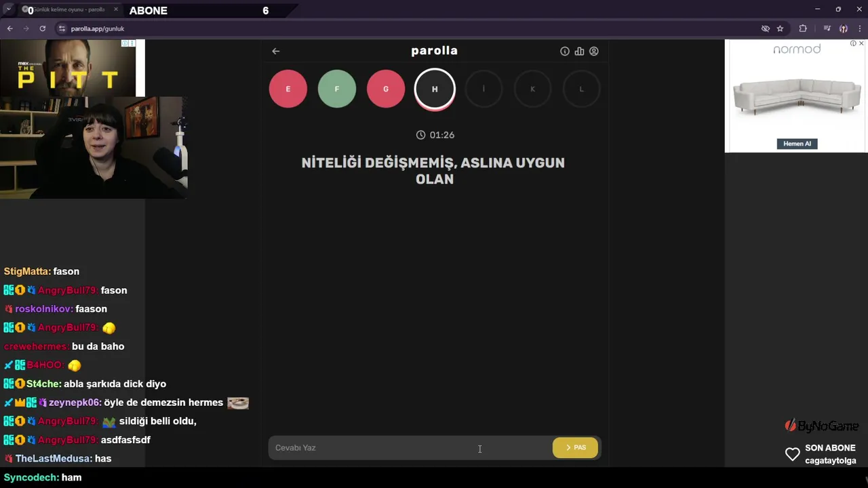Click the heart icon beside SON ABONE
Screen dimensions: 868x488
pos(792,454)
